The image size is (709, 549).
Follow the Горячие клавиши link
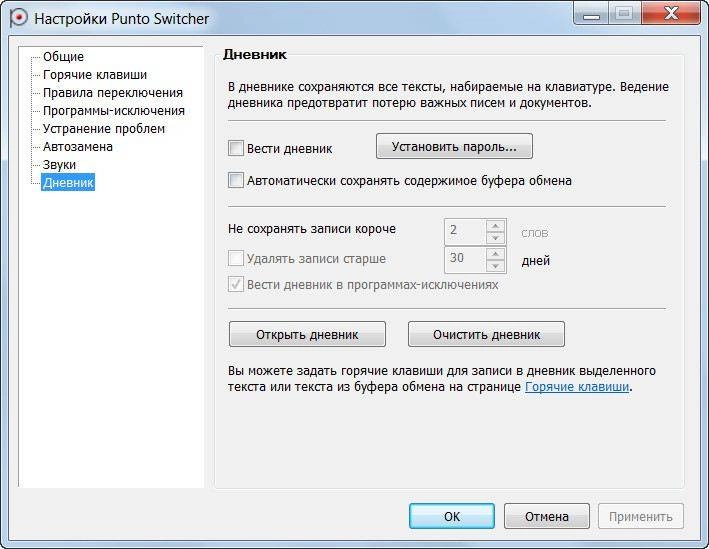(x=577, y=387)
